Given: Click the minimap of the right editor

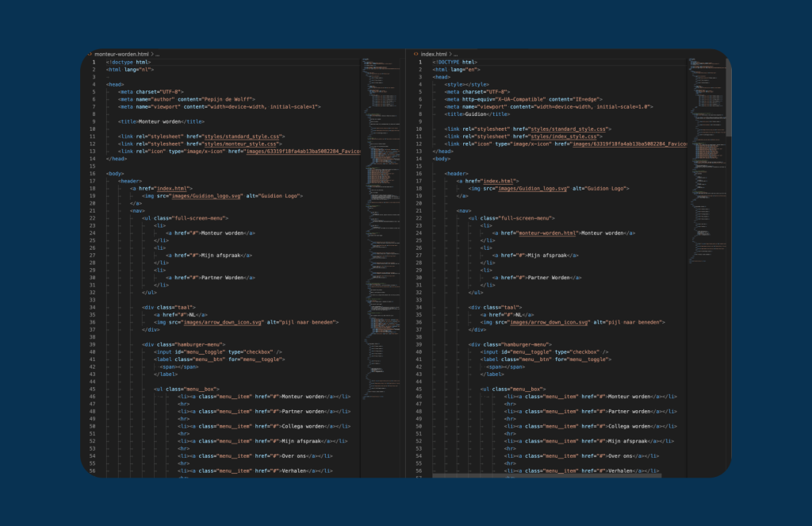Looking at the screenshot, I should (706, 159).
